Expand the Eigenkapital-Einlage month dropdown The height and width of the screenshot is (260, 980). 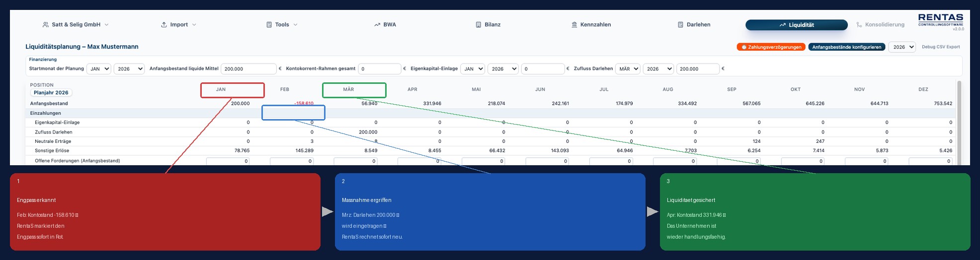pos(473,69)
